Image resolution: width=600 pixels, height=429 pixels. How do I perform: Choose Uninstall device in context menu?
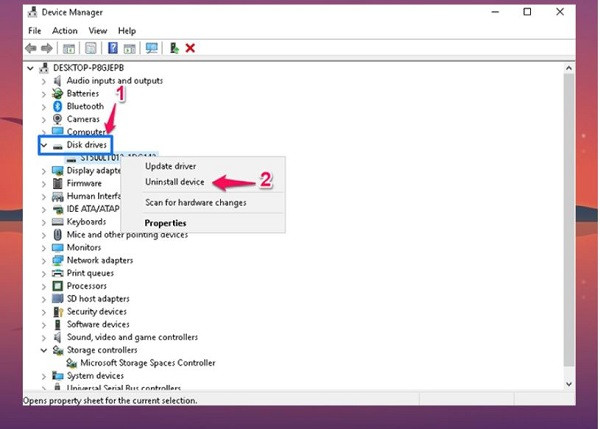pos(174,182)
